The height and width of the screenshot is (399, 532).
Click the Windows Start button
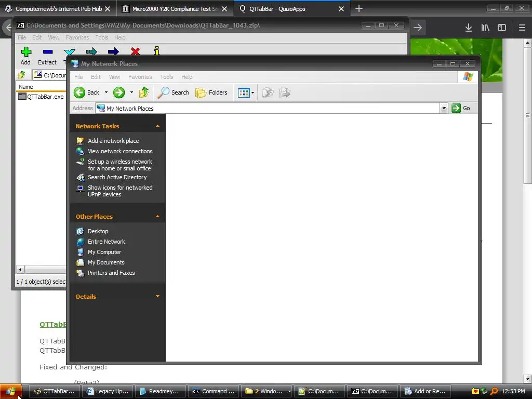[x=11, y=391]
